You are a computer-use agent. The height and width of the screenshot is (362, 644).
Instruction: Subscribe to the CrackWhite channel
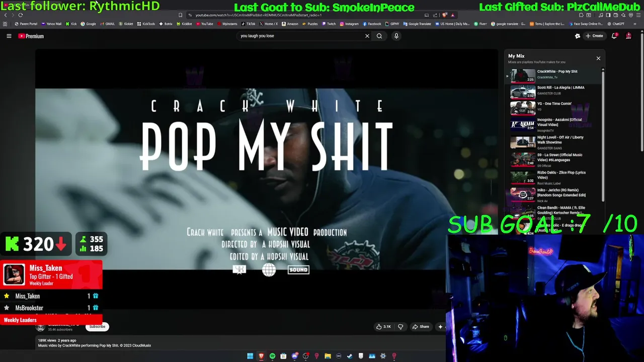[x=97, y=327]
